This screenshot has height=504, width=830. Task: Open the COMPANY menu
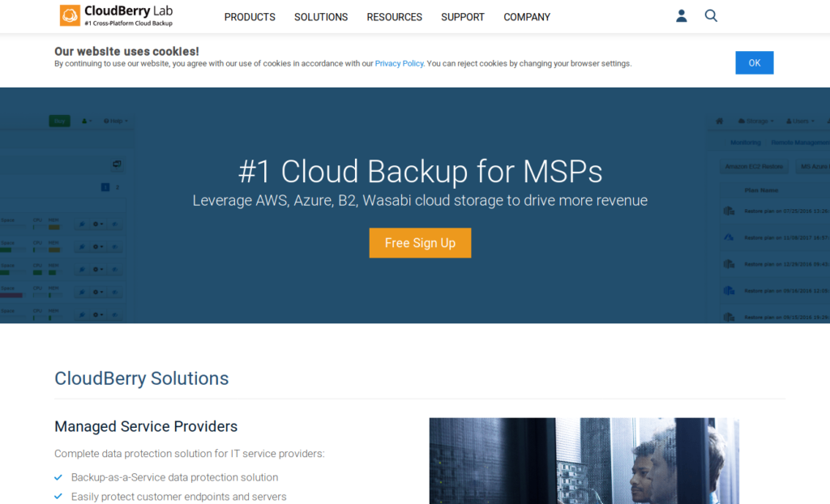coord(527,17)
